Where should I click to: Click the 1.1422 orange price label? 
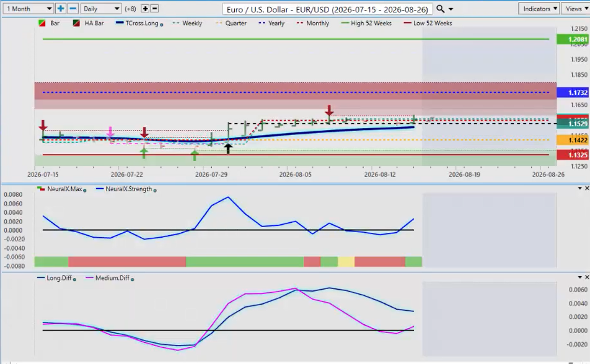[x=572, y=141]
